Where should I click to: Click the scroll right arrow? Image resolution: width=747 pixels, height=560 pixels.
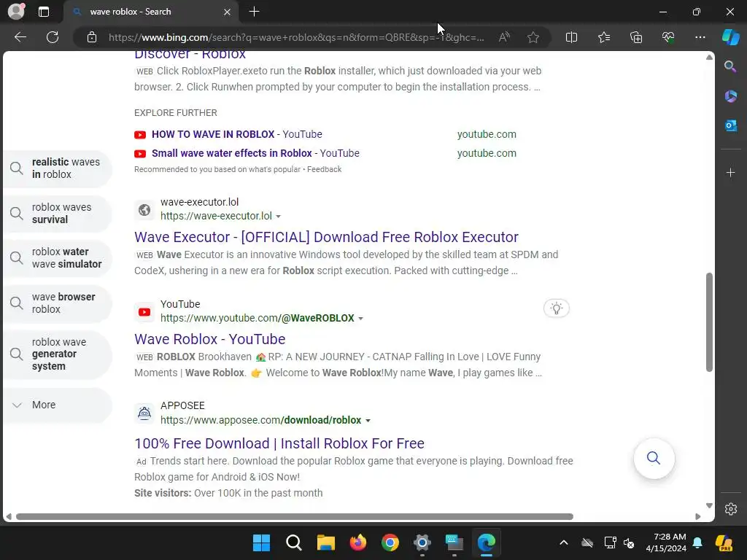point(698,517)
